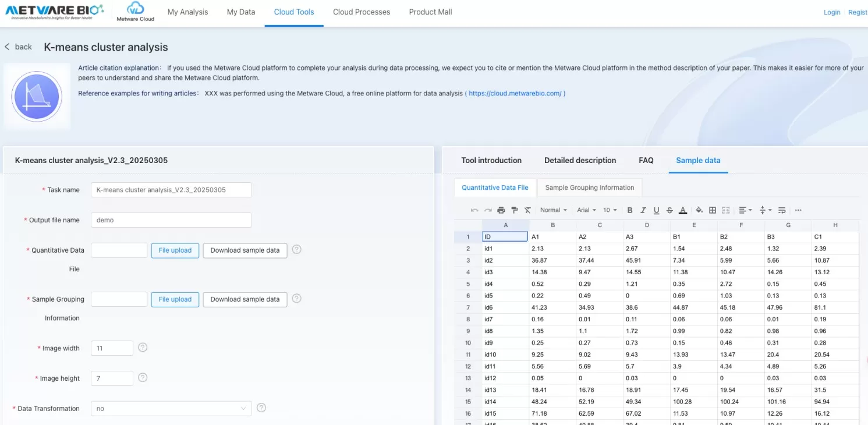Select the Print icon above the sample data
Screen dimensions: 868x425
[x=501, y=210]
